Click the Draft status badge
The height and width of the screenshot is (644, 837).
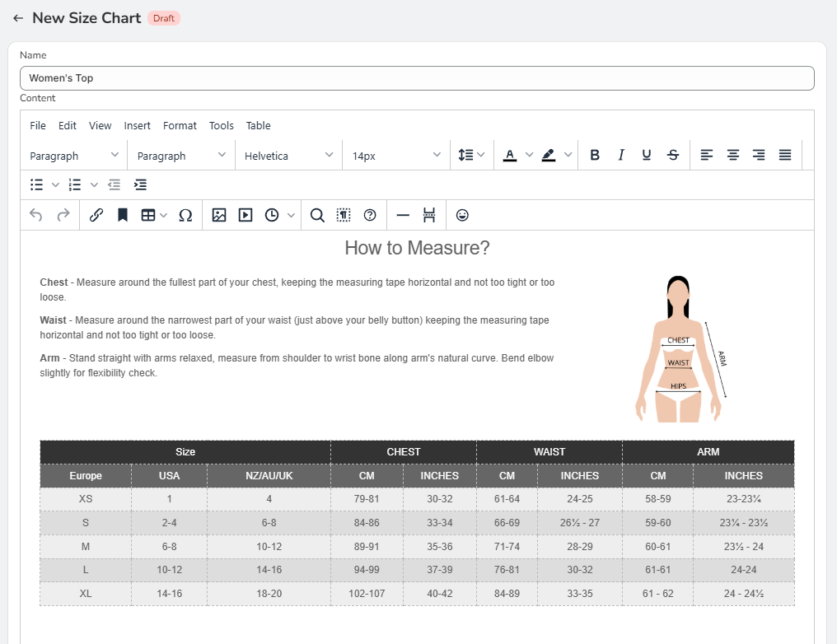[164, 18]
